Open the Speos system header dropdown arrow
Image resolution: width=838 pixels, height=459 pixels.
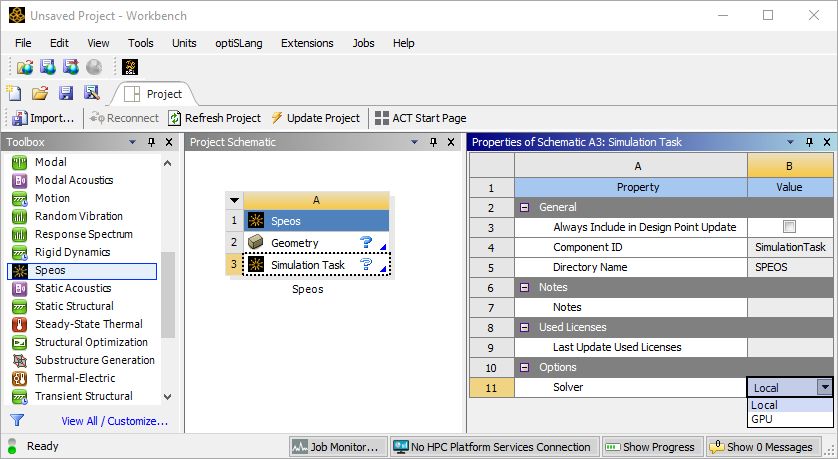click(x=235, y=200)
